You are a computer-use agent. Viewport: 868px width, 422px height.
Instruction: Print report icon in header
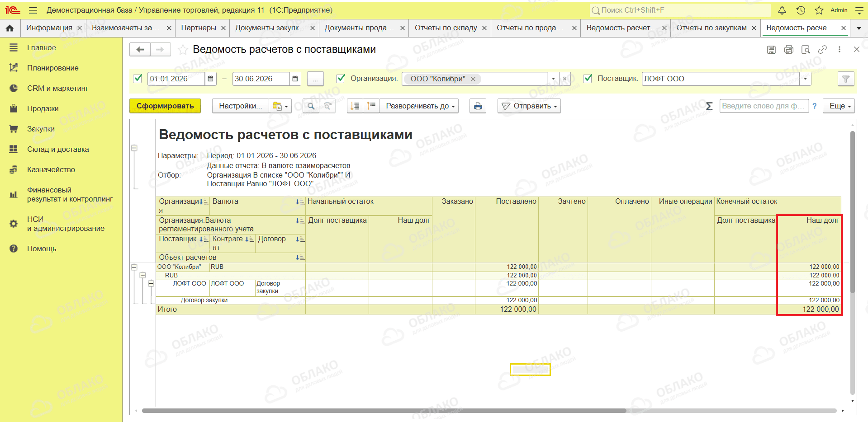[789, 50]
